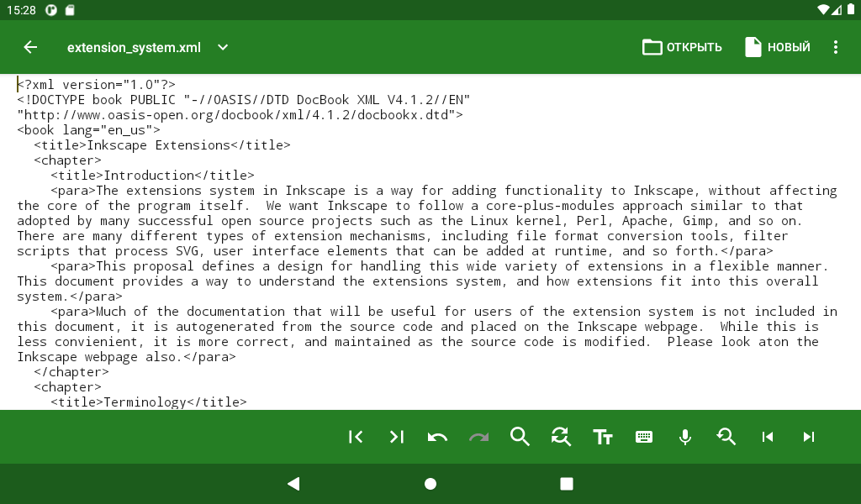Jump to line end icon
The height and width of the screenshot is (504, 861).
(397, 437)
